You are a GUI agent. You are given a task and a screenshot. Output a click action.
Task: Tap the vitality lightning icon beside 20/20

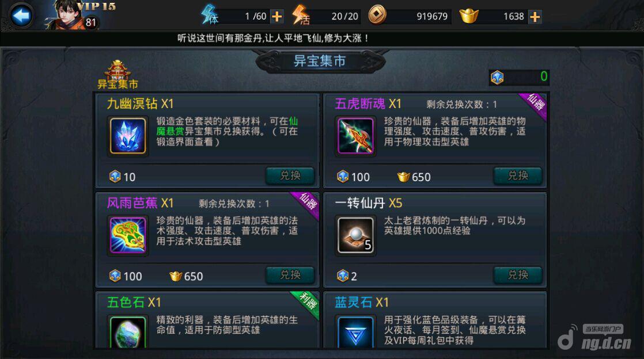pos(301,15)
